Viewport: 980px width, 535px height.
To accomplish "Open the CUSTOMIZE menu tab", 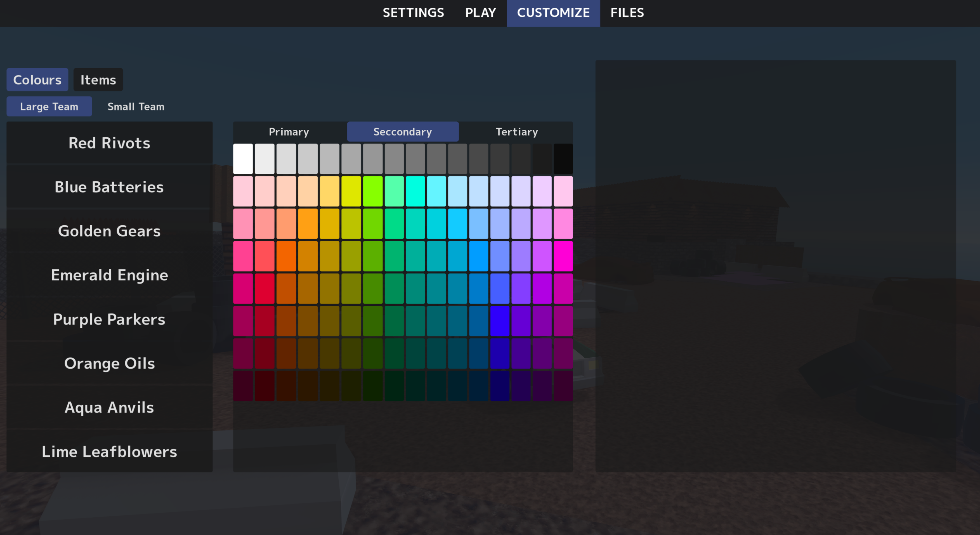I will pyautogui.click(x=553, y=13).
